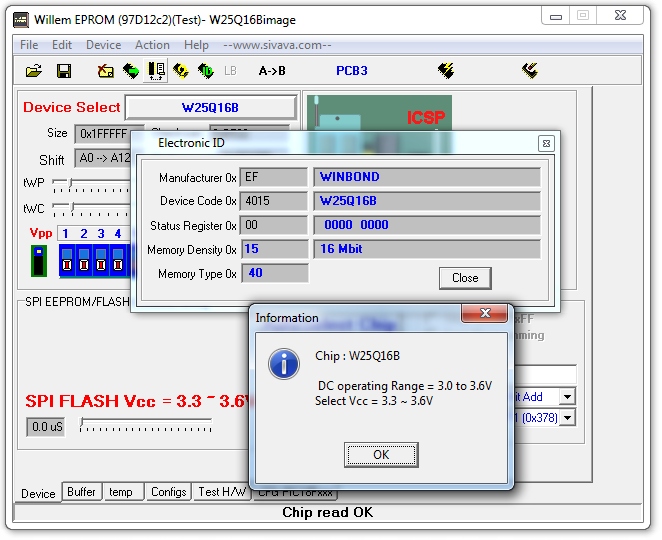
Task: Expand the Add dropdown arrow
Action: (x=567, y=397)
